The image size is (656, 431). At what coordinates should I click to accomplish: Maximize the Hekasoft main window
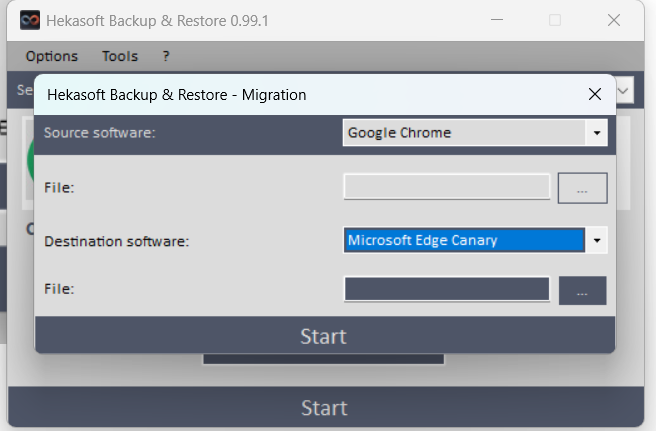[x=555, y=20]
